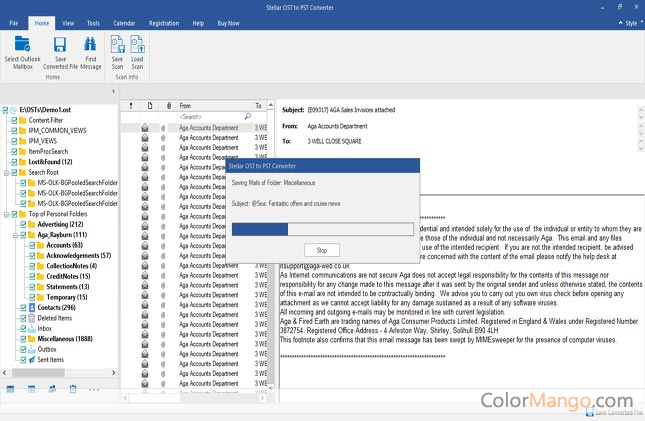Open Tools ribbon tab
The height and width of the screenshot is (421, 645).
click(93, 23)
